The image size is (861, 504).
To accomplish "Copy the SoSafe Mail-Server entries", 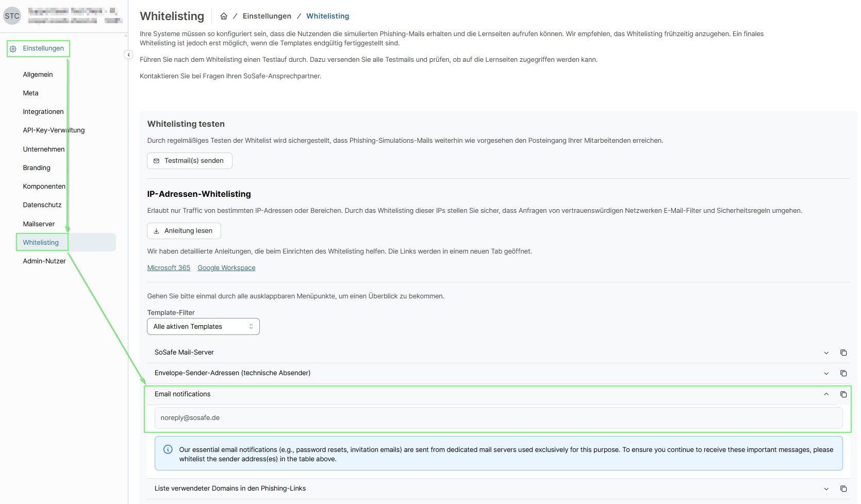I will click(x=843, y=352).
